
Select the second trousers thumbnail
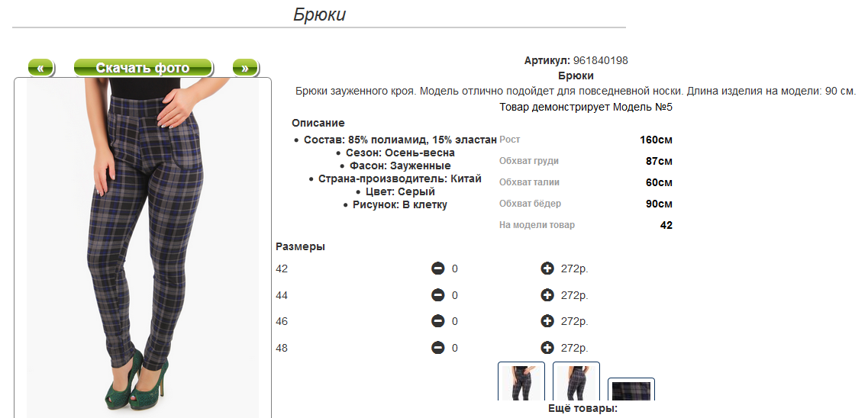tap(576, 382)
